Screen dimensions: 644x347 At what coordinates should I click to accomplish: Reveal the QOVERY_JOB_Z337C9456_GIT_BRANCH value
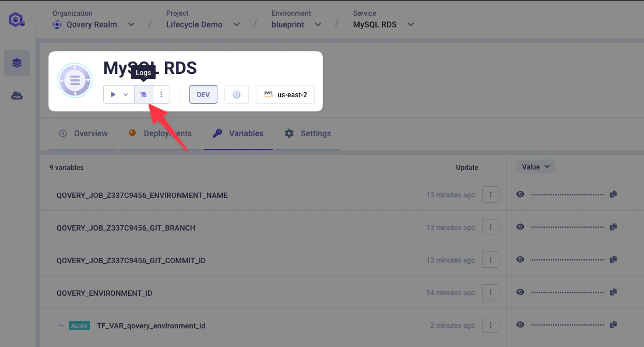point(520,226)
